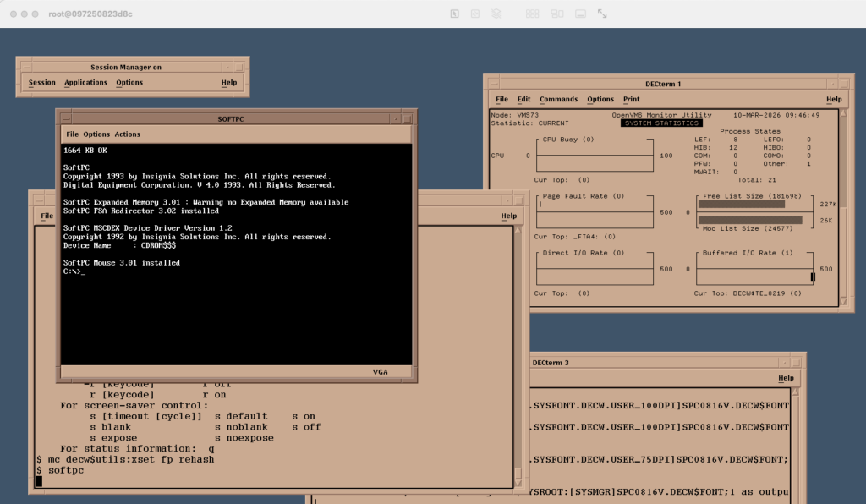Image resolution: width=866 pixels, height=504 pixels.
Task: Open the SOFTPC File menu
Action: tap(72, 134)
